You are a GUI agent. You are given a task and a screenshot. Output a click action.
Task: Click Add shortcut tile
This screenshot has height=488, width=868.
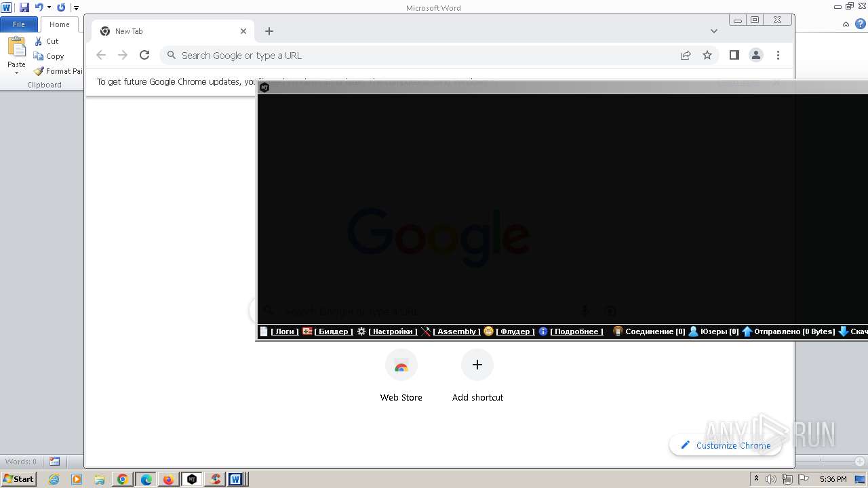tap(477, 376)
